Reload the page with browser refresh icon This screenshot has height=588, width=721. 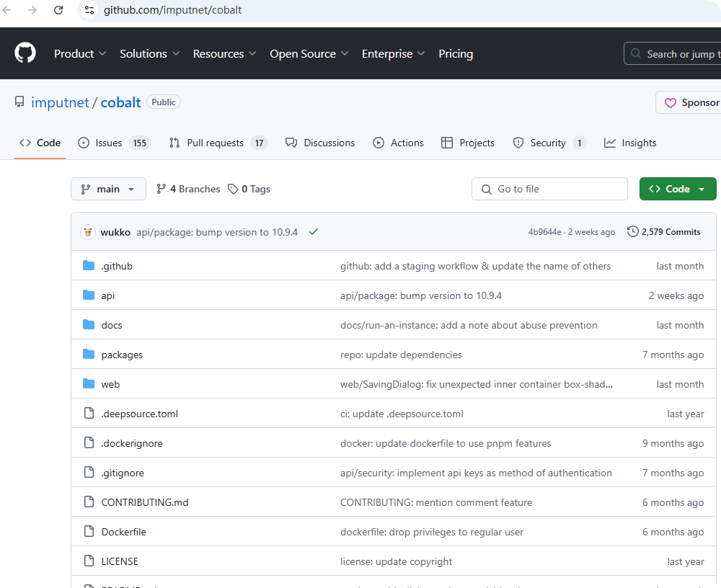pos(58,10)
